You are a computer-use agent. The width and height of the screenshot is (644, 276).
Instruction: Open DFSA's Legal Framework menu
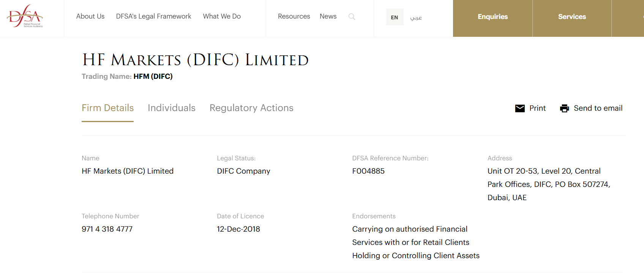153,16
